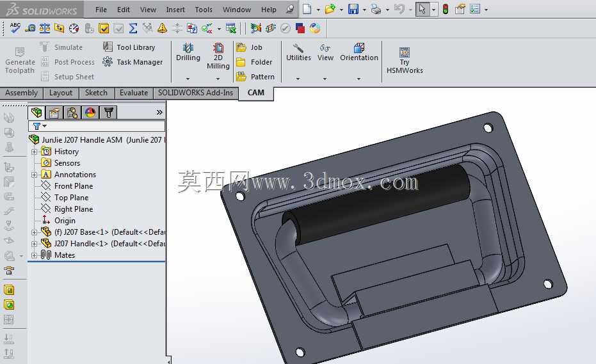Run the spelling checker (ABC icon)
This screenshot has height=364, width=596.
coord(15,28)
